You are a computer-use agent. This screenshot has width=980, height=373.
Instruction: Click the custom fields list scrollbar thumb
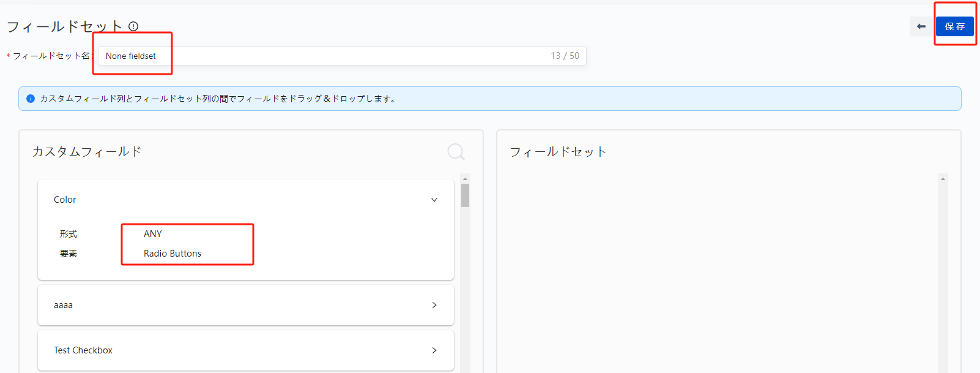pyautogui.click(x=465, y=195)
